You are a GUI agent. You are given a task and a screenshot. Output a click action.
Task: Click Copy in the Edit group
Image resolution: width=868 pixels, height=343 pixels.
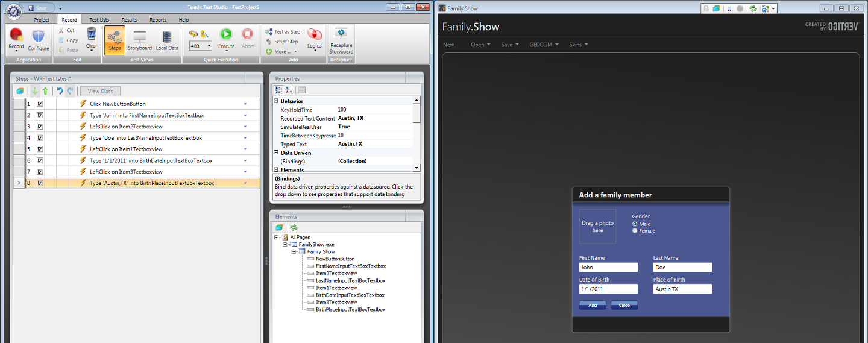pyautogui.click(x=72, y=40)
